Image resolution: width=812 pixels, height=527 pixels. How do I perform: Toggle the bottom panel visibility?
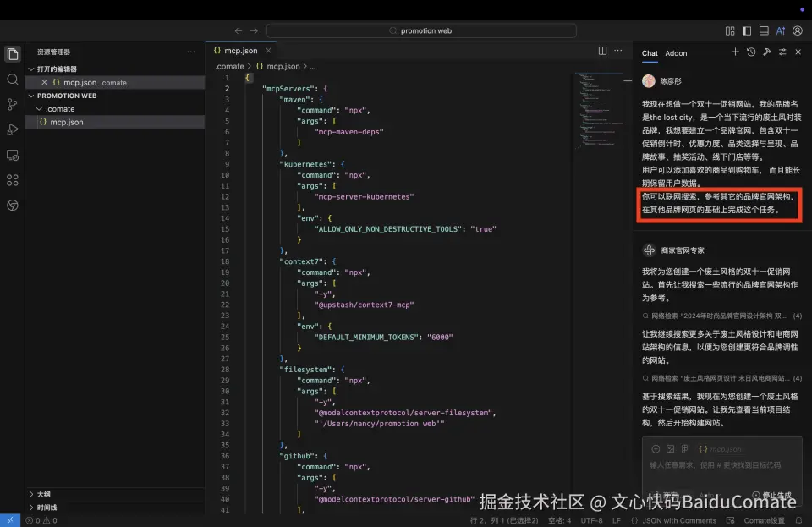click(x=764, y=30)
